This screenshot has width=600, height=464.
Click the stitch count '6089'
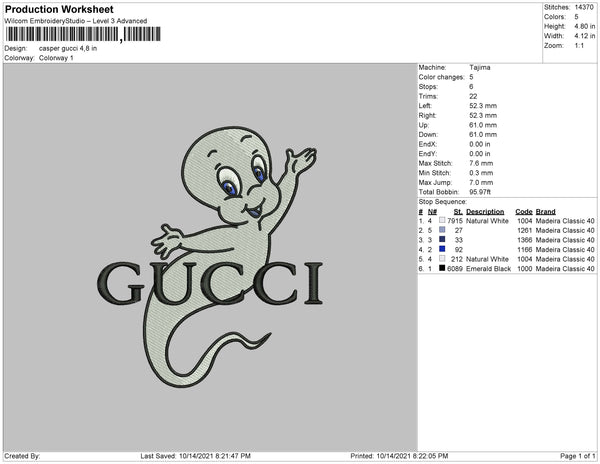[x=455, y=269]
